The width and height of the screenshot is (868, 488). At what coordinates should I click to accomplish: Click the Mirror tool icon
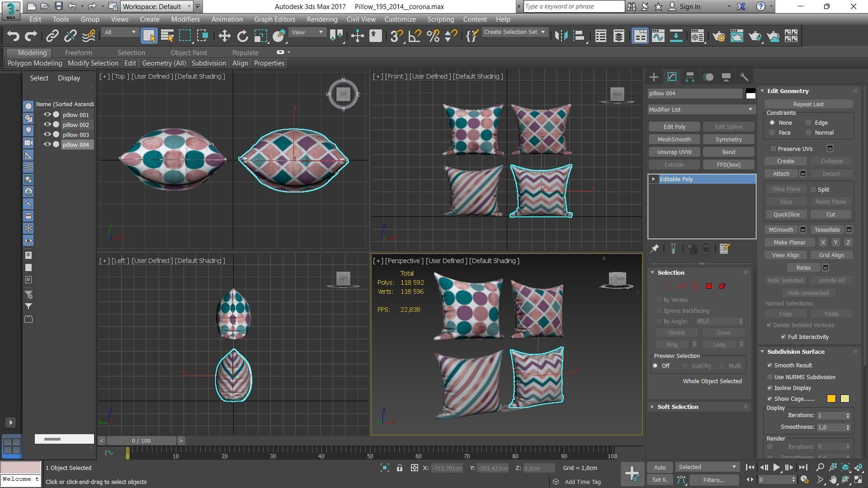561,36
